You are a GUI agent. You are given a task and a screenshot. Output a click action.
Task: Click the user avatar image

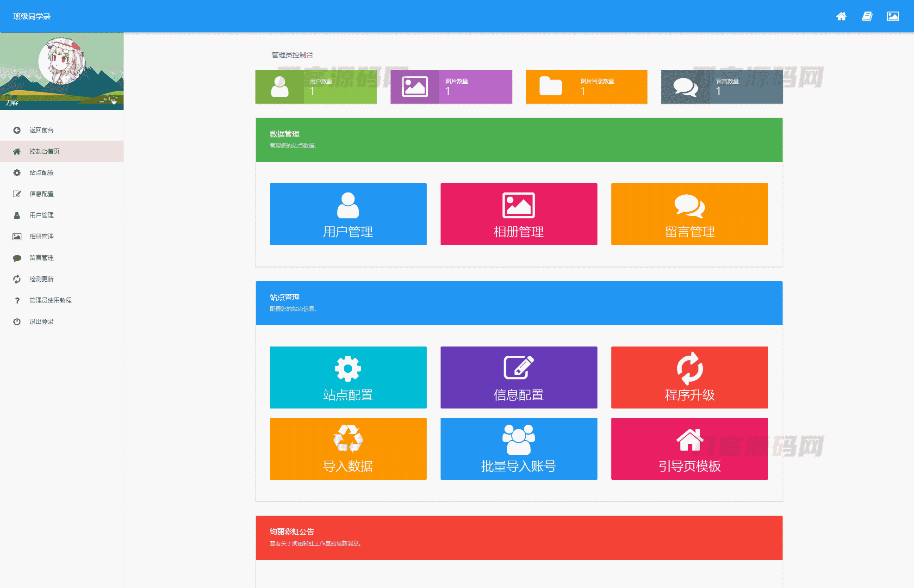point(62,62)
